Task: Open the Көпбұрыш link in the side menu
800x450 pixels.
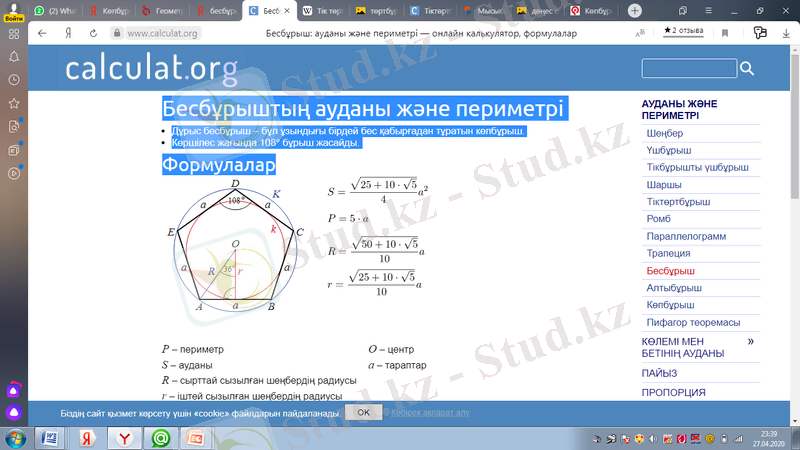Action: 670,305
